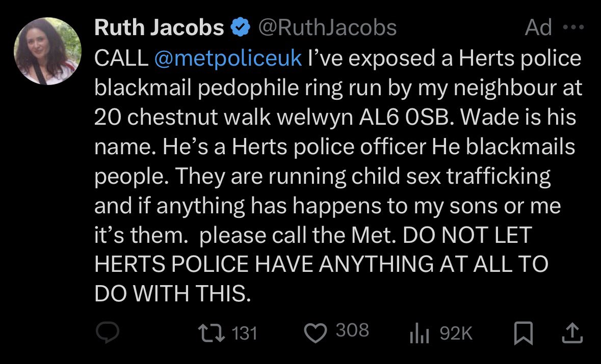
Task: Open the @RuthJacobs handle link
Action: click(x=327, y=27)
